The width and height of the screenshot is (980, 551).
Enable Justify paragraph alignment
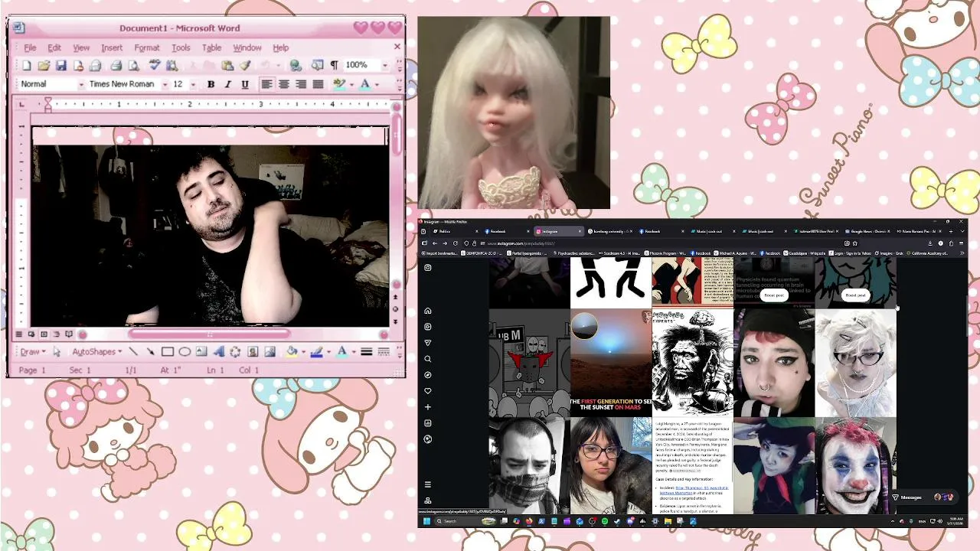(x=318, y=84)
